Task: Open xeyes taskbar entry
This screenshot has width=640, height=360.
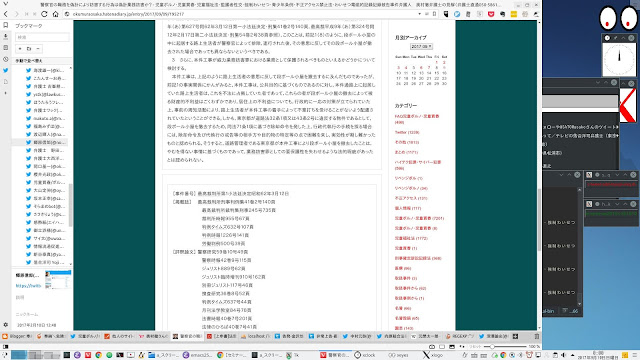Action: tap(398, 355)
